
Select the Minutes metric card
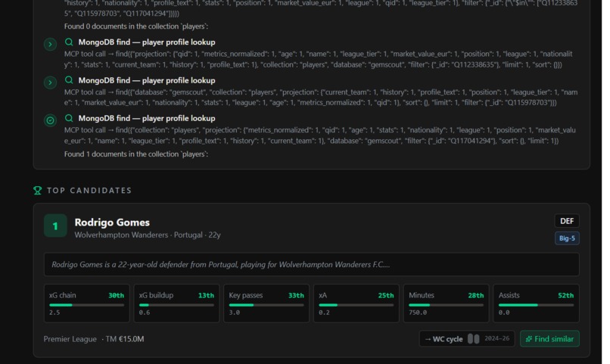point(447,303)
